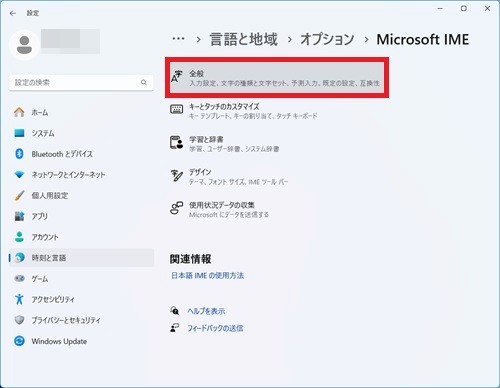Open 全般 IME settings

click(x=277, y=78)
